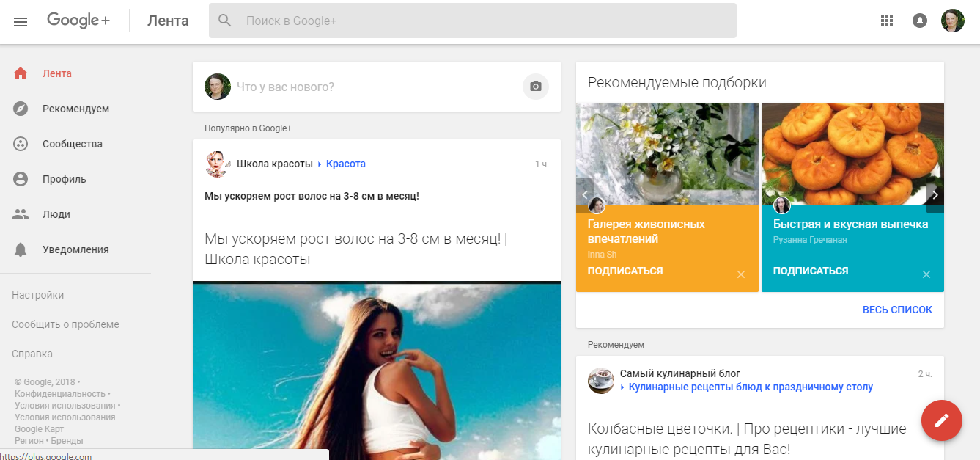The image size is (980, 460).
Task: Open the Красота collection link
Action: [345, 163]
